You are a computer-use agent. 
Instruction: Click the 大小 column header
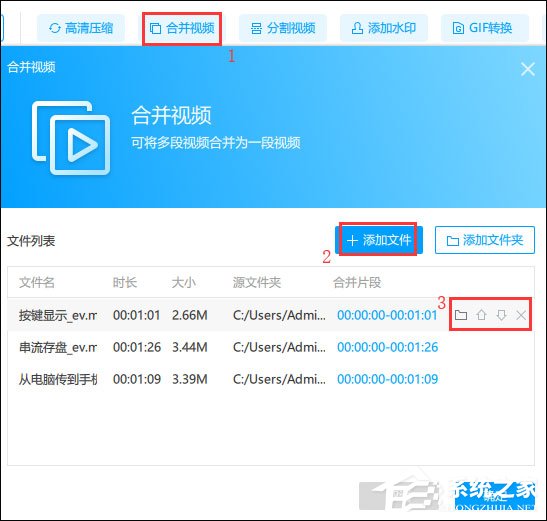coord(183,282)
